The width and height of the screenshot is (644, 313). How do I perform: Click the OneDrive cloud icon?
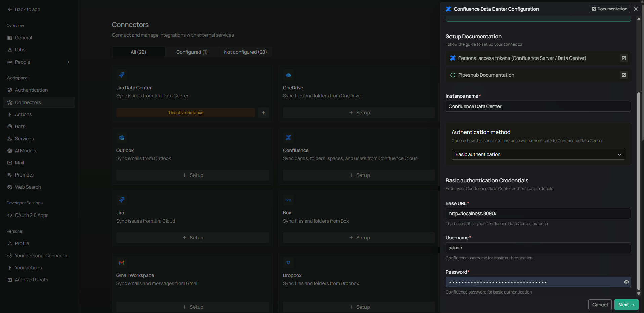[x=288, y=75]
